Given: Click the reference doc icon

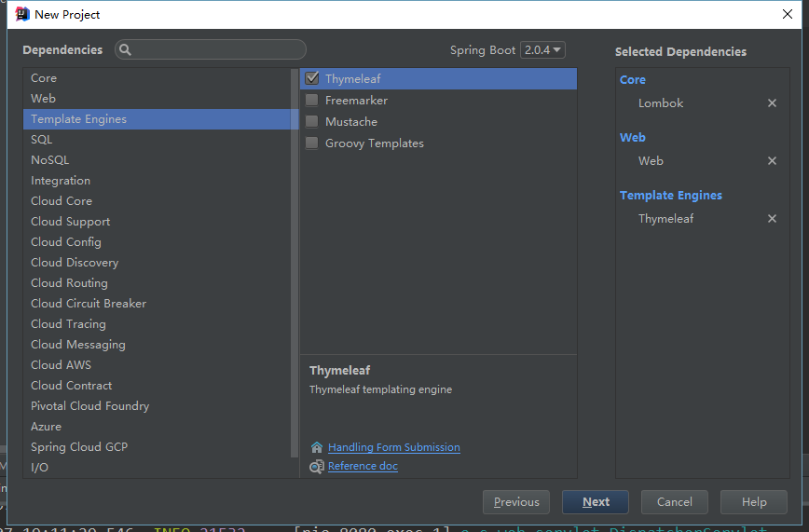Looking at the screenshot, I should tap(316, 467).
